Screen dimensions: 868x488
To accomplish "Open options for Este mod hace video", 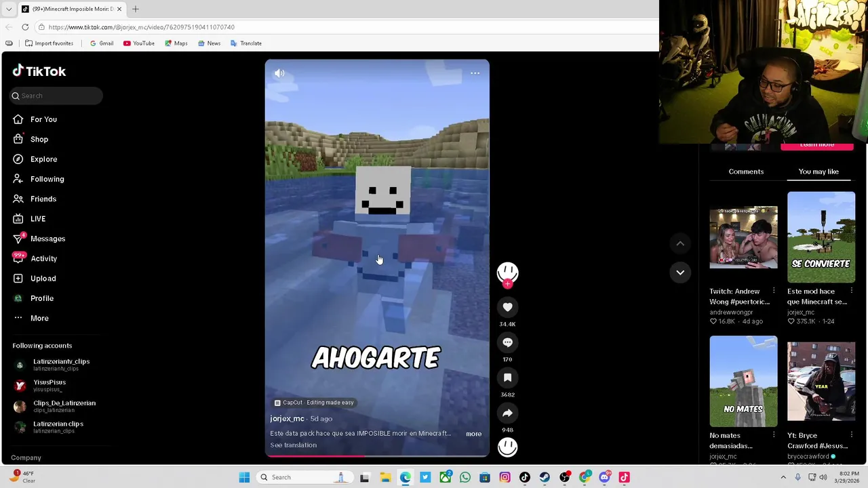I will 852,291.
